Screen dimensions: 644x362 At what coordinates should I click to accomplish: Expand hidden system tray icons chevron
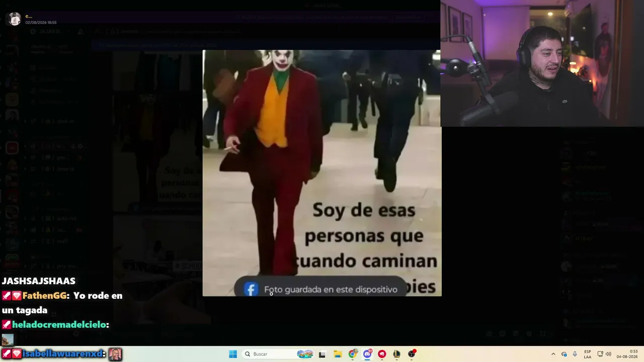[553, 354]
